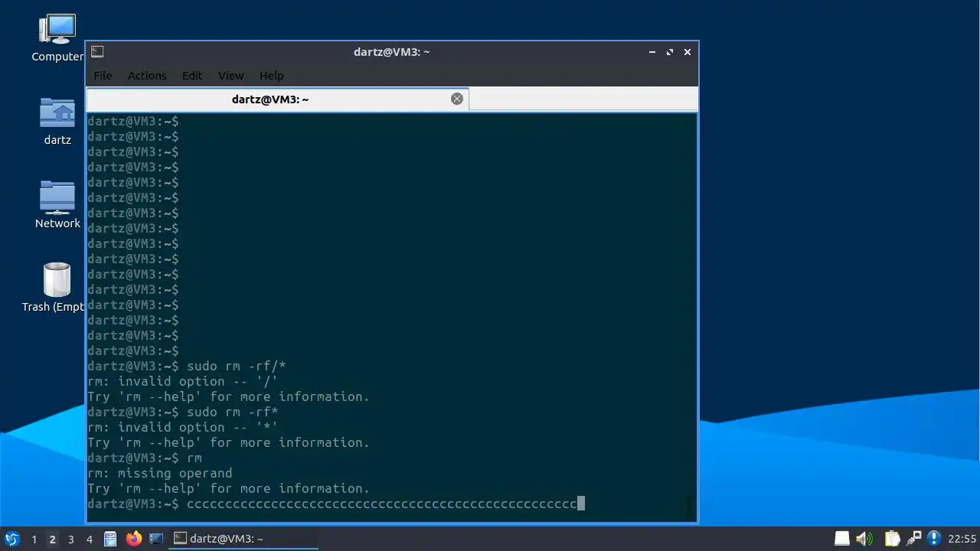
Task: Select the dartz@VM3: ~ terminal tab
Action: click(x=277, y=99)
